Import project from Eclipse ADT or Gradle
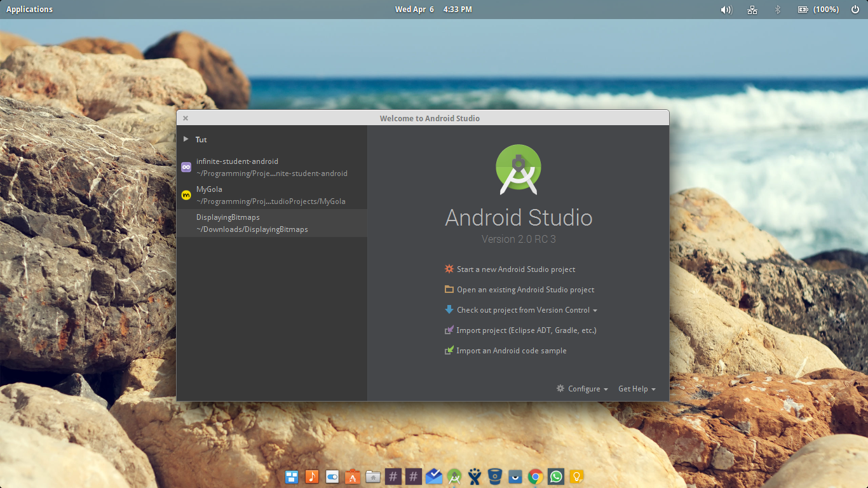The width and height of the screenshot is (868, 488). tap(520, 330)
